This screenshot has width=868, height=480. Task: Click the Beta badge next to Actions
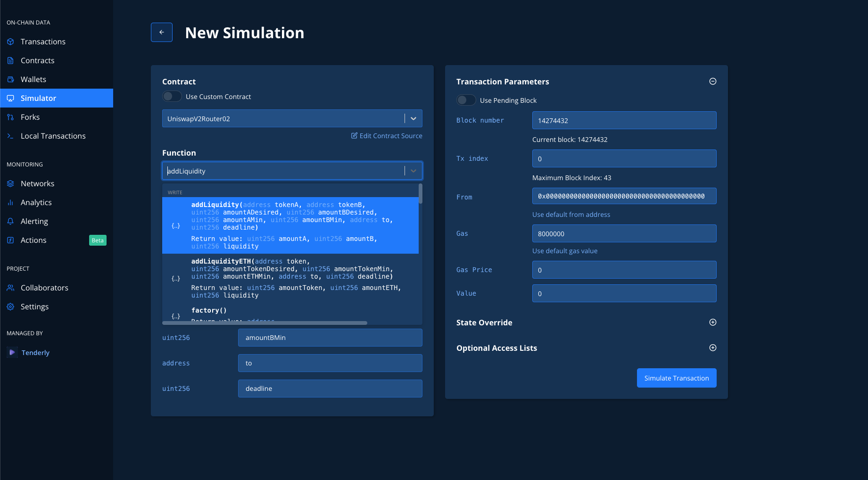pyautogui.click(x=98, y=240)
